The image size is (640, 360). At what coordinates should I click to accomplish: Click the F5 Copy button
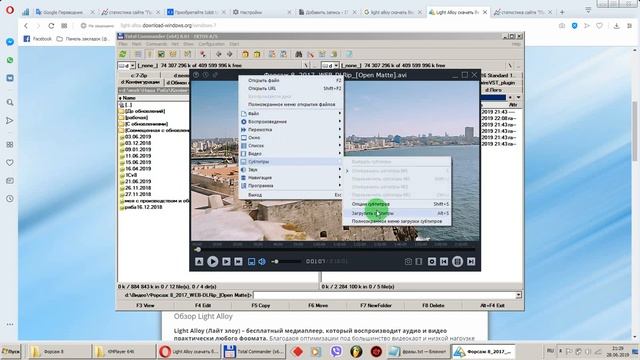[261, 305]
